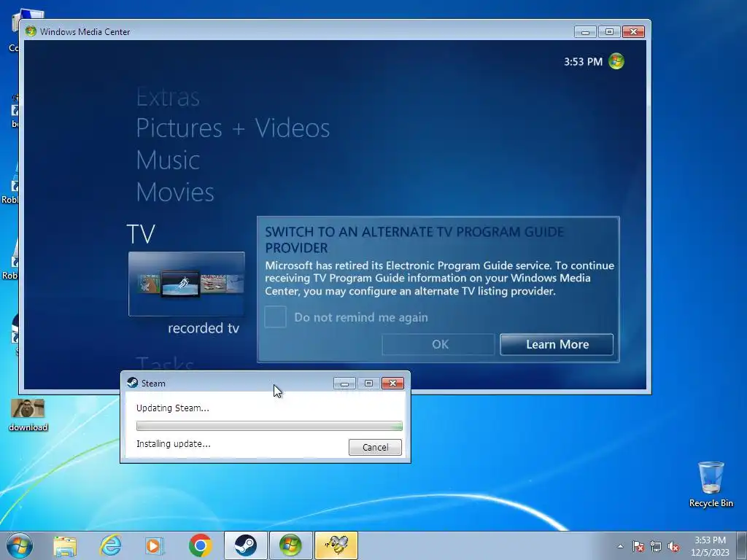Minimize the Steam updater window
The image size is (747, 560).
344,384
